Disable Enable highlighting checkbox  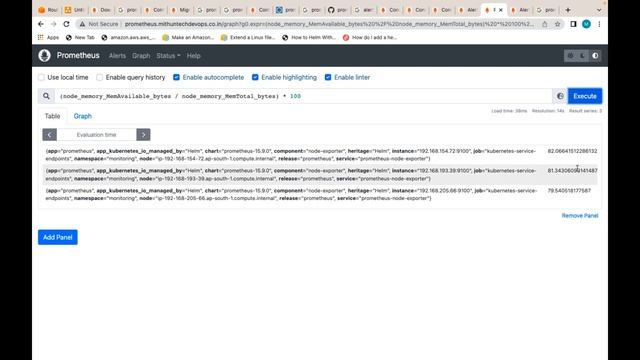coord(255,77)
